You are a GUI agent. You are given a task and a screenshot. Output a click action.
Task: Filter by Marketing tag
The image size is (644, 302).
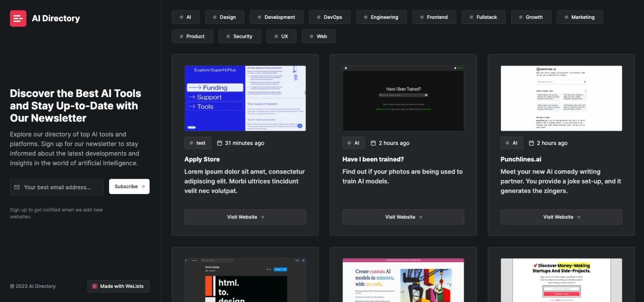(580, 17)
